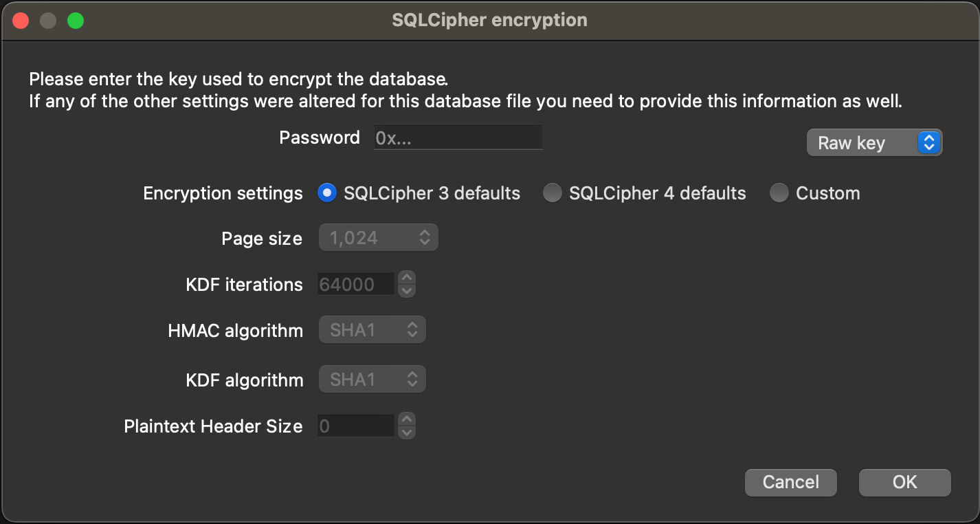
Task: Open the Raw key type dropdown
Action: pos(873,143)
